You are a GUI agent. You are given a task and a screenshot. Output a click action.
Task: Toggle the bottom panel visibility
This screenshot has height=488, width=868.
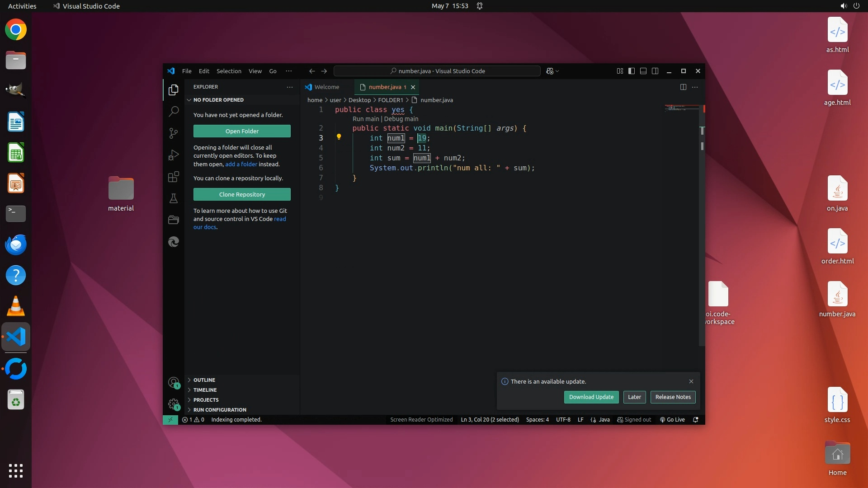click(643, 71)
